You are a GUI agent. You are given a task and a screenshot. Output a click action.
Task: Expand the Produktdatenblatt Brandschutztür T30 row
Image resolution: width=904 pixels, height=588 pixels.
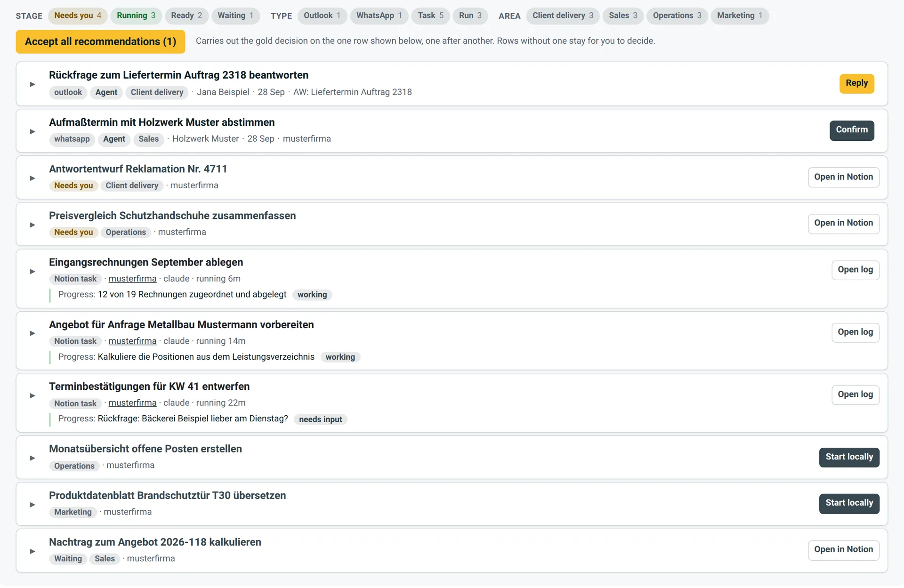(x=32, y=504)
